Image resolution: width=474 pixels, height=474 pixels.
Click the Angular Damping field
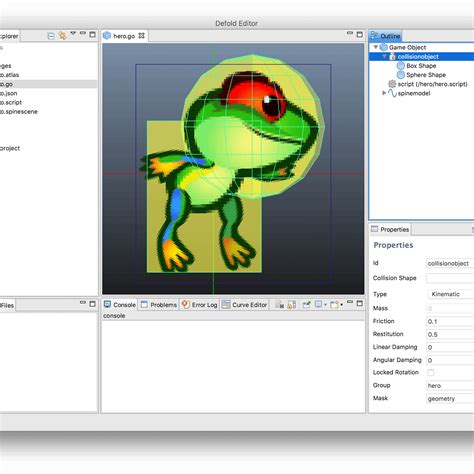point(450,360)
